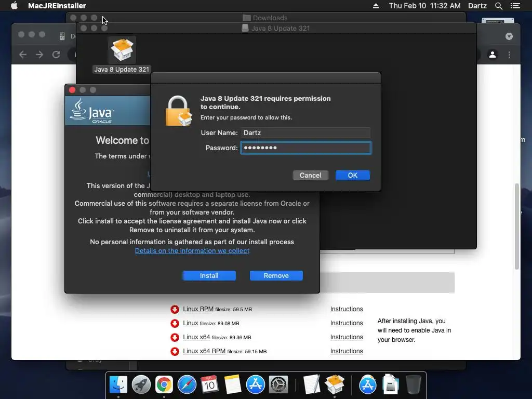Click the date and time in menu bar
532x399 pixels.
[x=425, y=6]
